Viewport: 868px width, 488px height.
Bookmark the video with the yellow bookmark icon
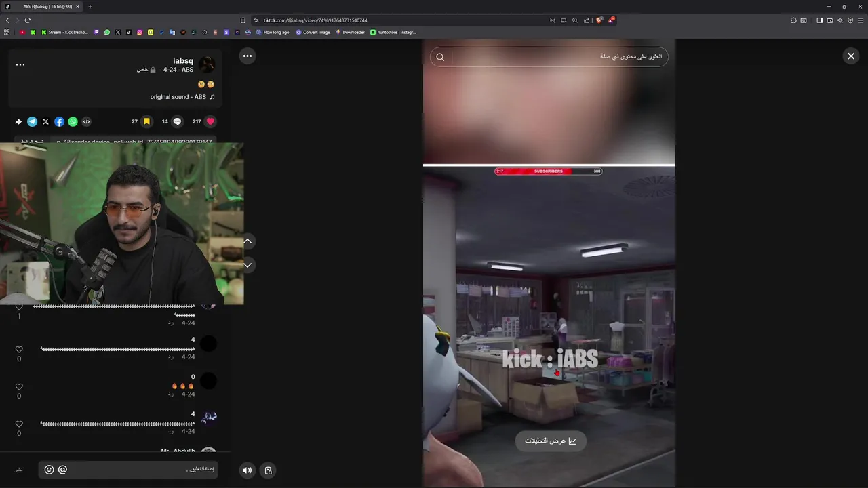[146, 121]
